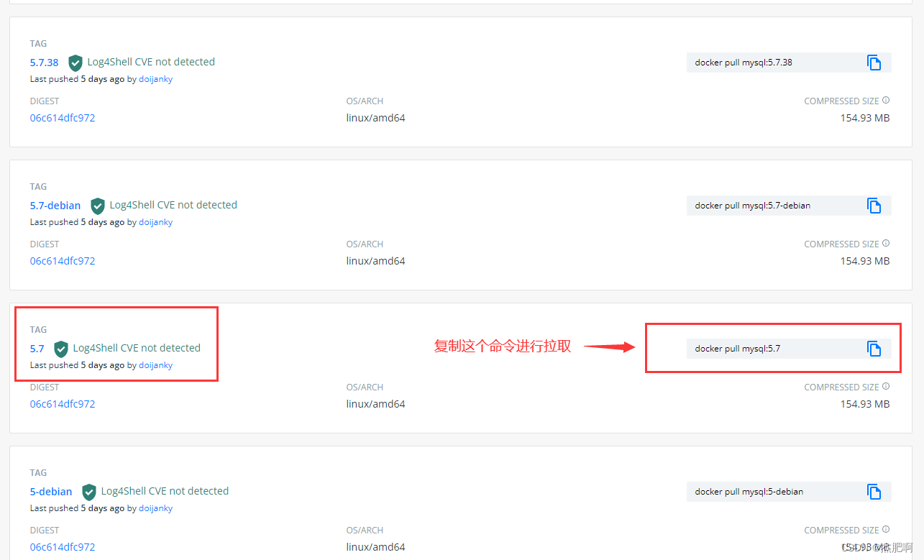
Task: Click linux/amd64 in the 5.7 card
Action: (375, 404)
